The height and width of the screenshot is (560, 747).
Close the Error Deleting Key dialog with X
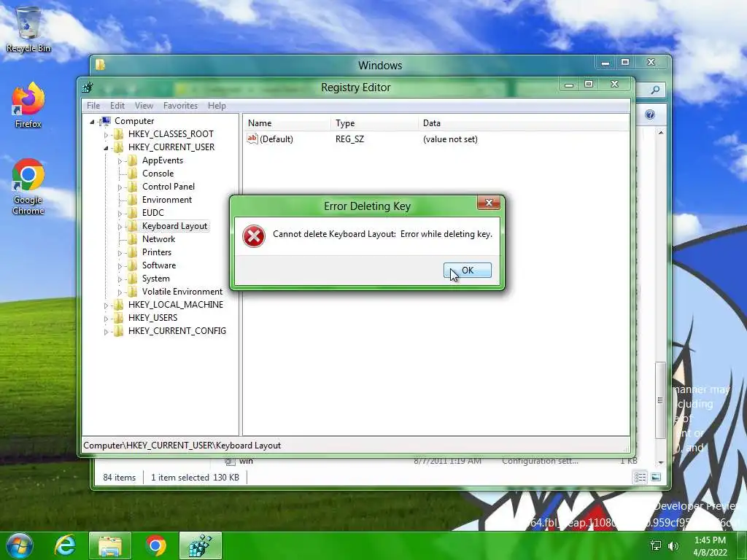click(x=488, y=203)
